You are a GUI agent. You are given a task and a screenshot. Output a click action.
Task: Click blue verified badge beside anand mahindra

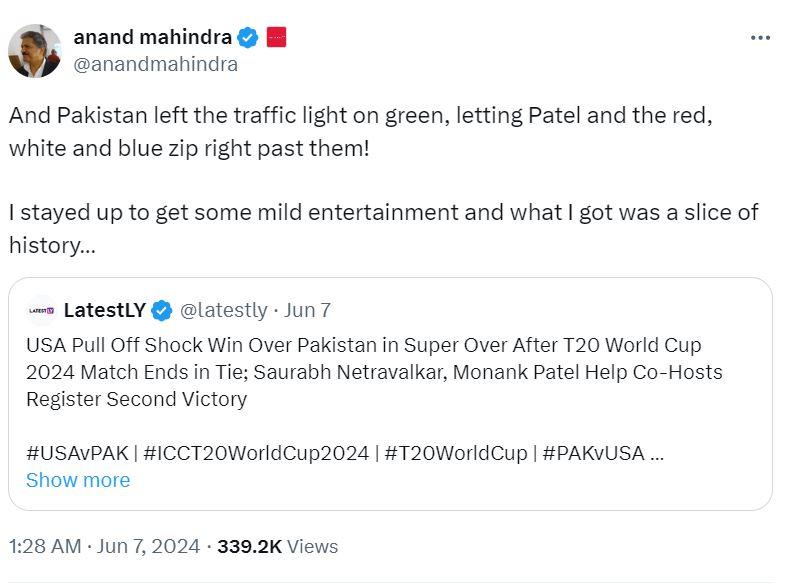tap(248, 38)
